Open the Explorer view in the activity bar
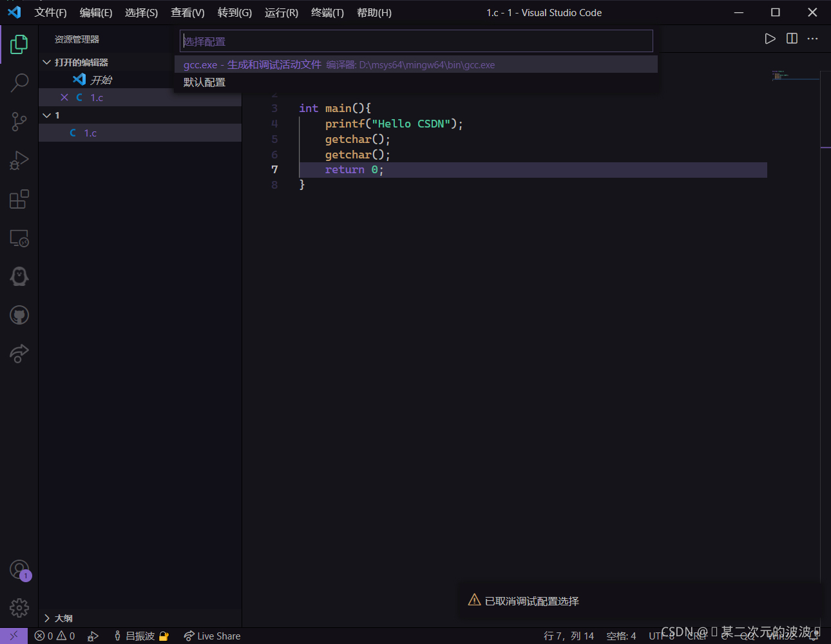Image resolution: width=831 pixels, height=644 pixels. click(x=19, y=44)
